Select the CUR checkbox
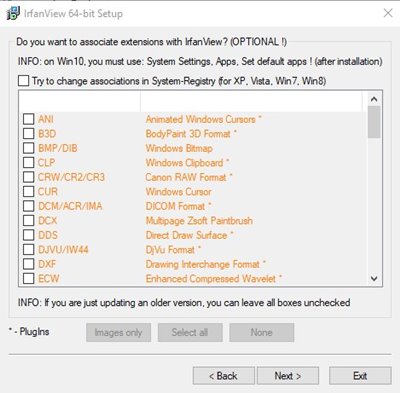 (29, 191)
